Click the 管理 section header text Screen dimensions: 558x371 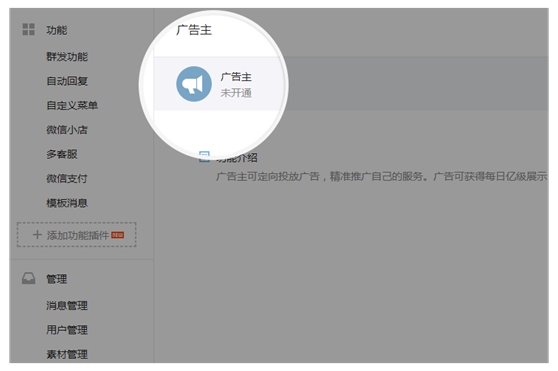point(57,279)
